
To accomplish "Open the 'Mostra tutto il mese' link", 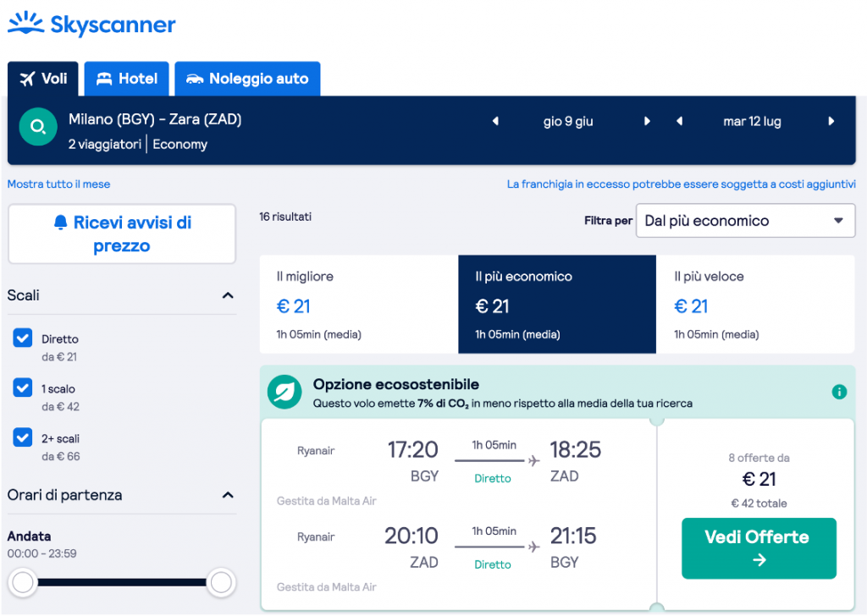I will coord(58,184).
